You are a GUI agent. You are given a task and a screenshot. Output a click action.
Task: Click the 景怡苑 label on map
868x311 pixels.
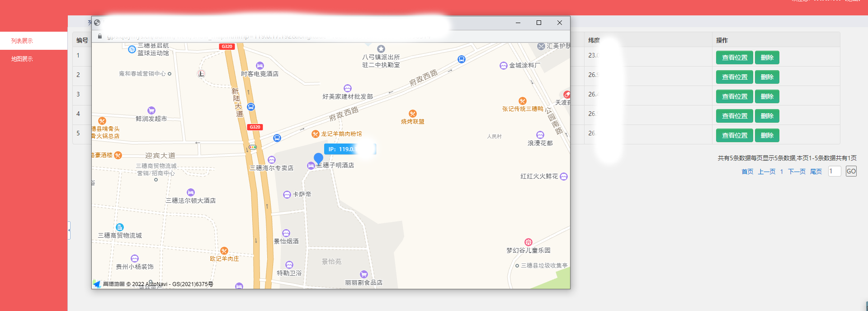331,262
